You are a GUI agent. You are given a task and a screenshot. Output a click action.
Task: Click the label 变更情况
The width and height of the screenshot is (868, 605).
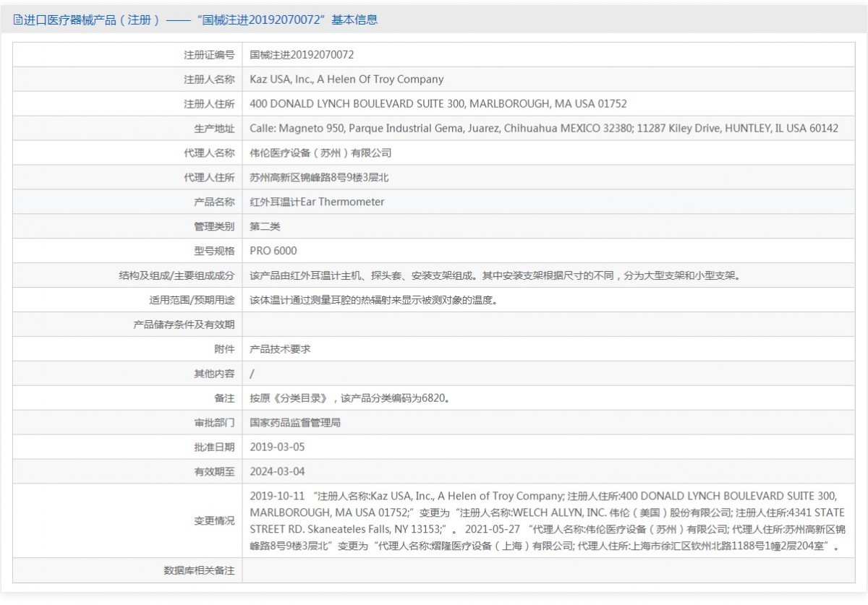click(x=214, y=522)
